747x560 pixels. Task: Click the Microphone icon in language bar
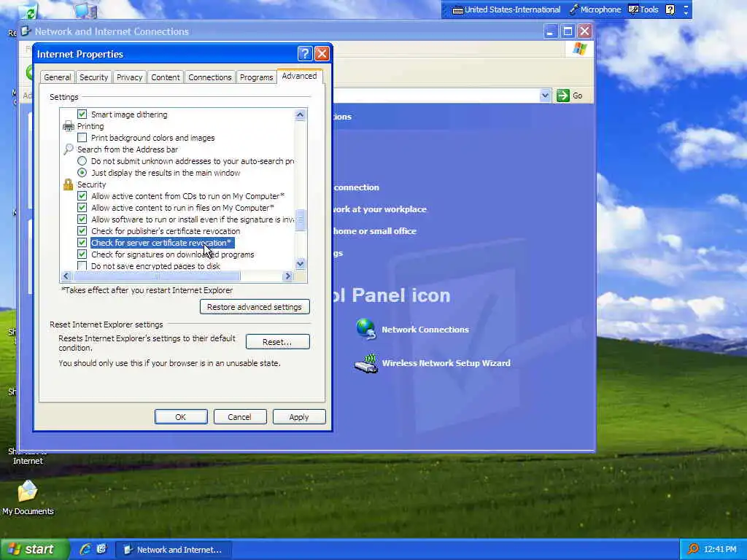point(573,9)
